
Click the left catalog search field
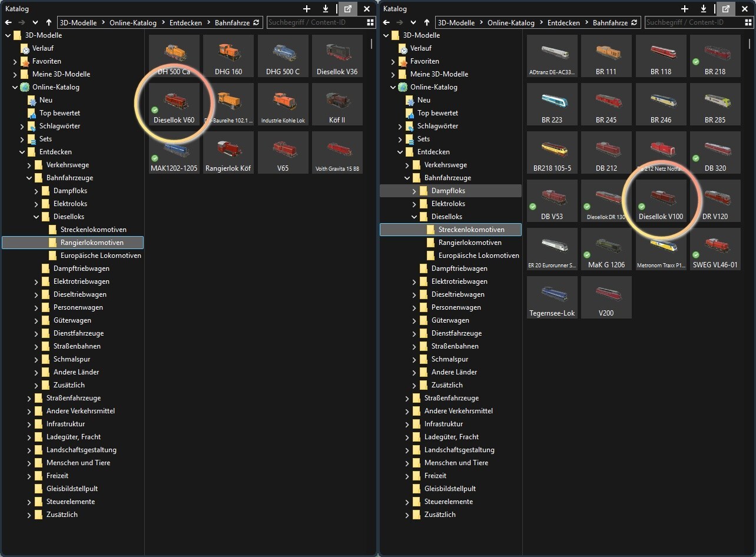(316, 22)
